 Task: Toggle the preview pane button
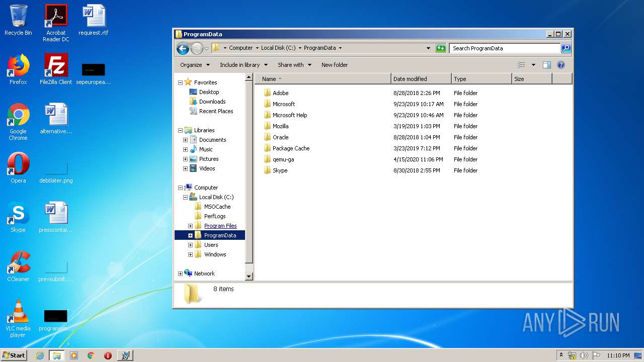(547, 65)
